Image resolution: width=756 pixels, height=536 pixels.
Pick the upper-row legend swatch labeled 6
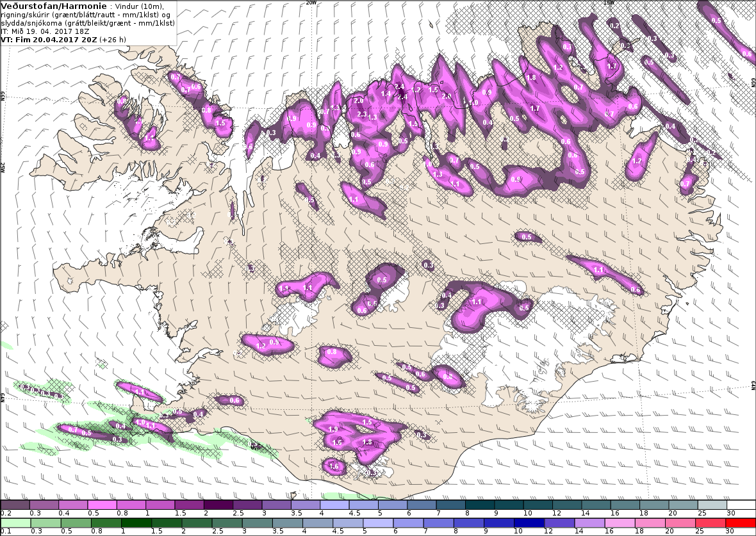[x=422, y=505]
